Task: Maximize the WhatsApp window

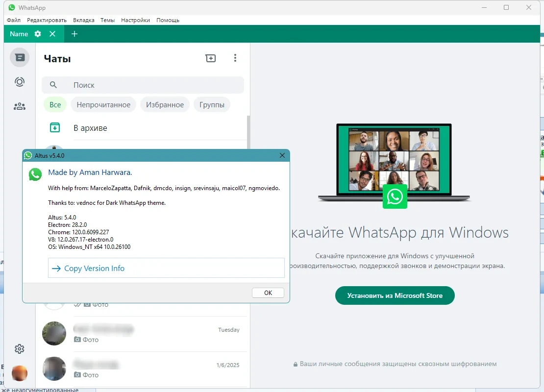Action: coord(506,7)
